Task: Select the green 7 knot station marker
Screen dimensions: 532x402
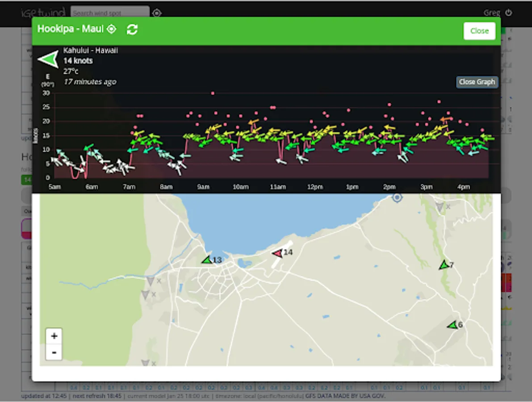Action: pyautogui.click(x=444, y=265)
